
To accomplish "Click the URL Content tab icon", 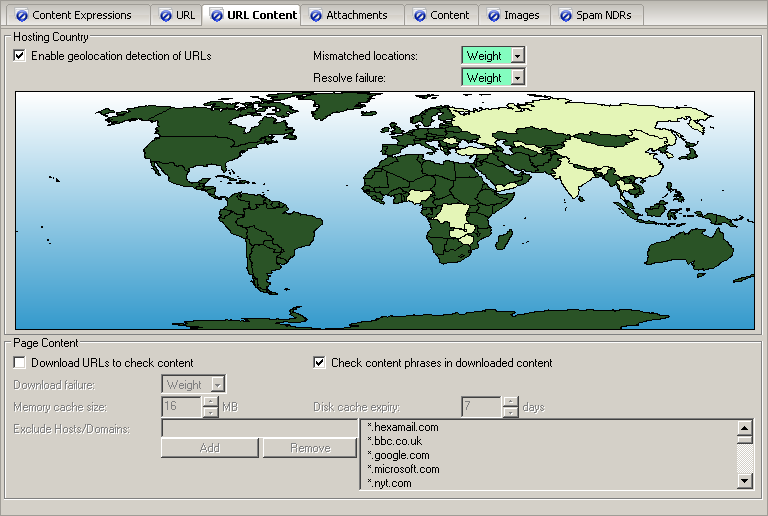I will pos(216,15).
